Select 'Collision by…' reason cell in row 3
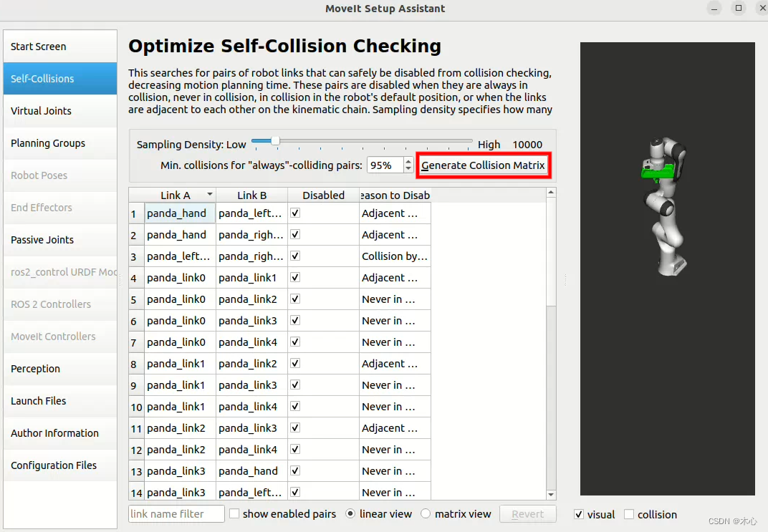768x532 pixels. pyautogui.click(x=395, y=256)
